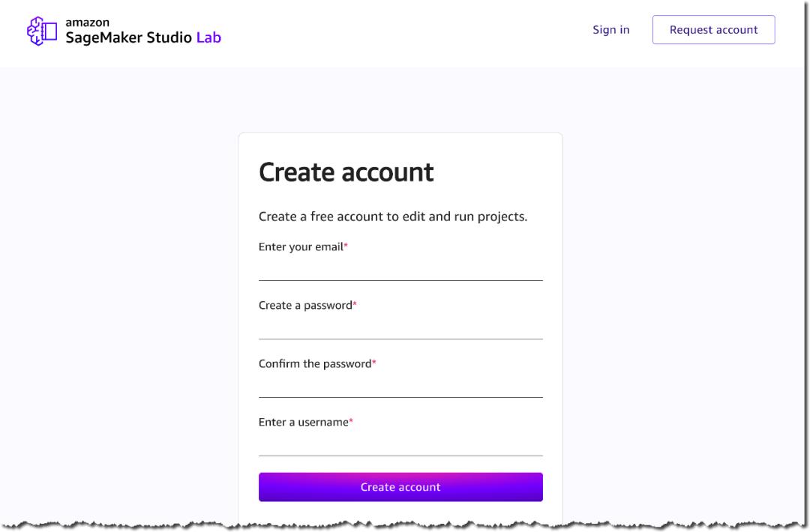The image size is (810, 532).
Task: Click the asterisk after "Confirm the password"
Action: coord(374,363)
